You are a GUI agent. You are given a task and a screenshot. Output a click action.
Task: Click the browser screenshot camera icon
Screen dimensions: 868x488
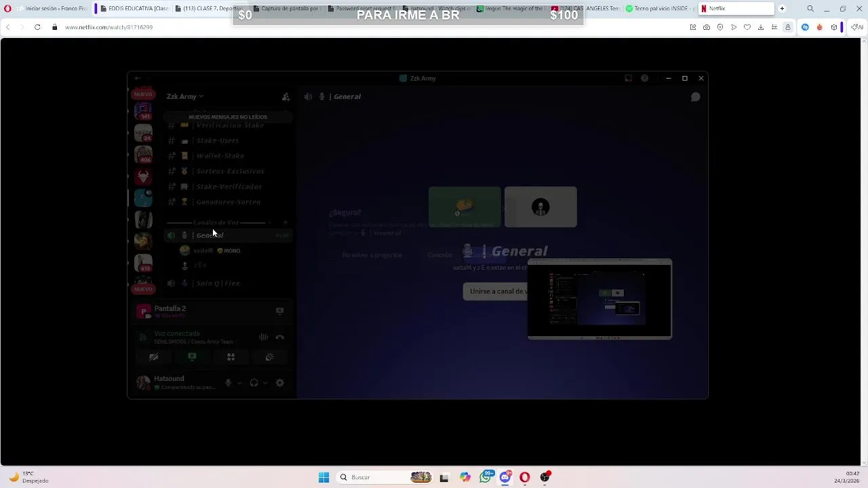(x=707, y=27)
